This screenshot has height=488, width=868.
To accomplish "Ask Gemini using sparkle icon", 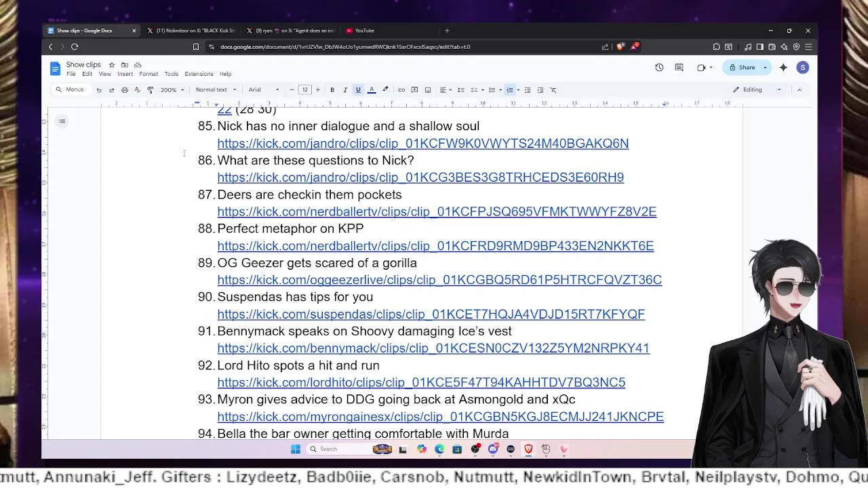I will click(783, 67).
